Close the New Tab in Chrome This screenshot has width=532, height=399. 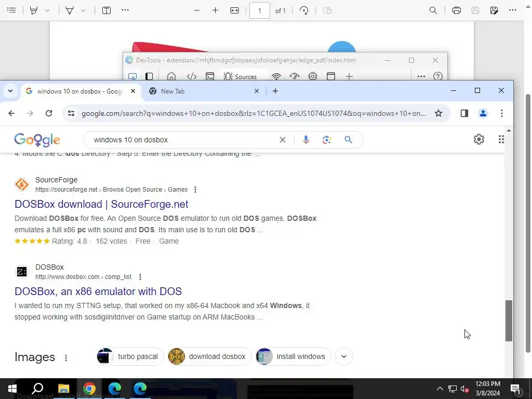pyautogui.click(x=257, y=91)
